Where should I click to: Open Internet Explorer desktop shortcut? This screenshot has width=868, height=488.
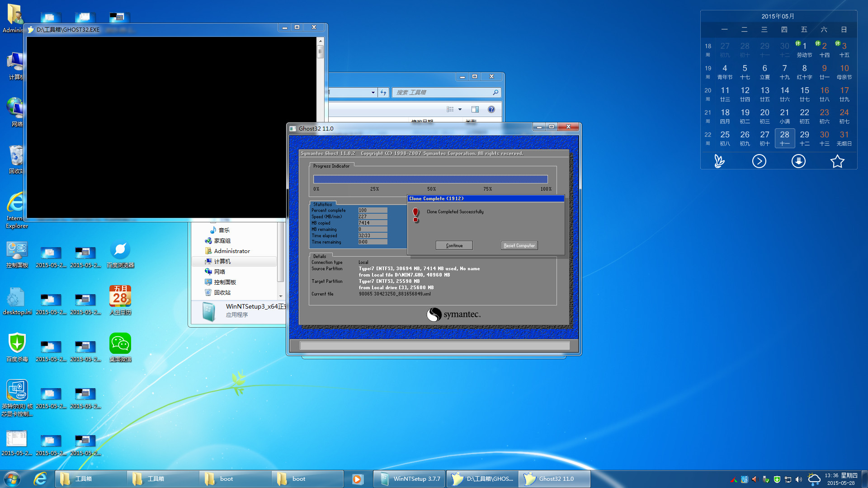(17, 210)
